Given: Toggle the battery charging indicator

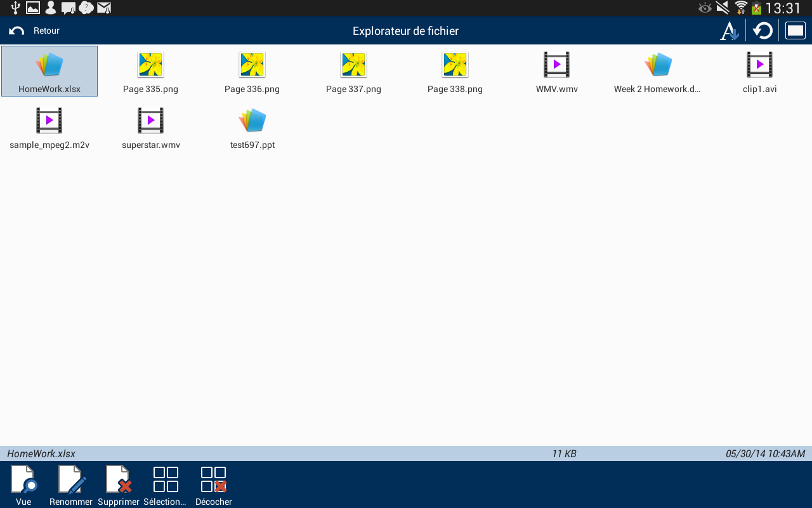Looking at the screenshot, I should point(757,8).
